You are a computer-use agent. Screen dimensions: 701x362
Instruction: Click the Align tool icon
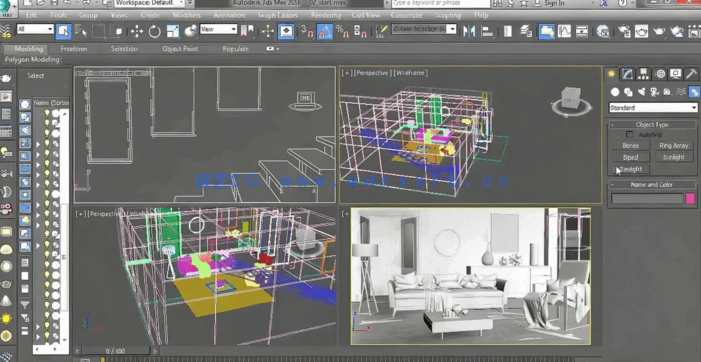click(x=487, y=31)
